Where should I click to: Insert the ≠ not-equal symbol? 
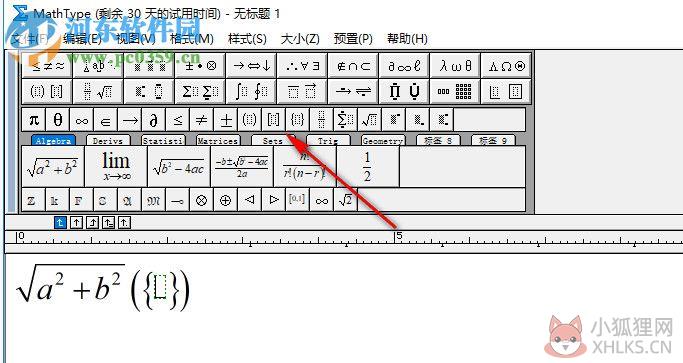pyautogui.click(x=201, y=119)
